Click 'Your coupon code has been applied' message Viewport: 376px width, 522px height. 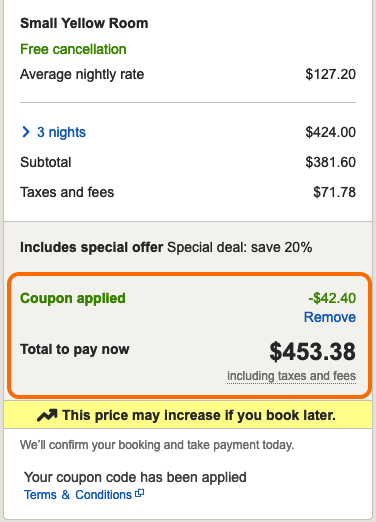coord(135,477)
